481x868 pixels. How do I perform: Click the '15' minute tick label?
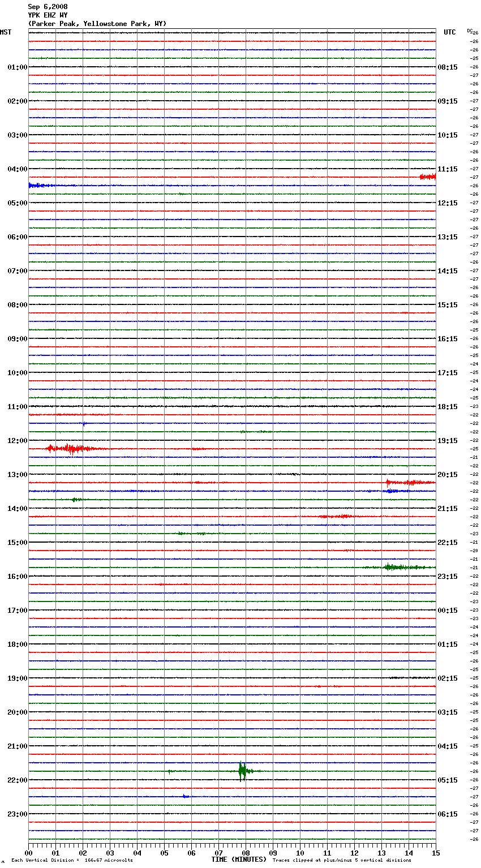(436, 853)
